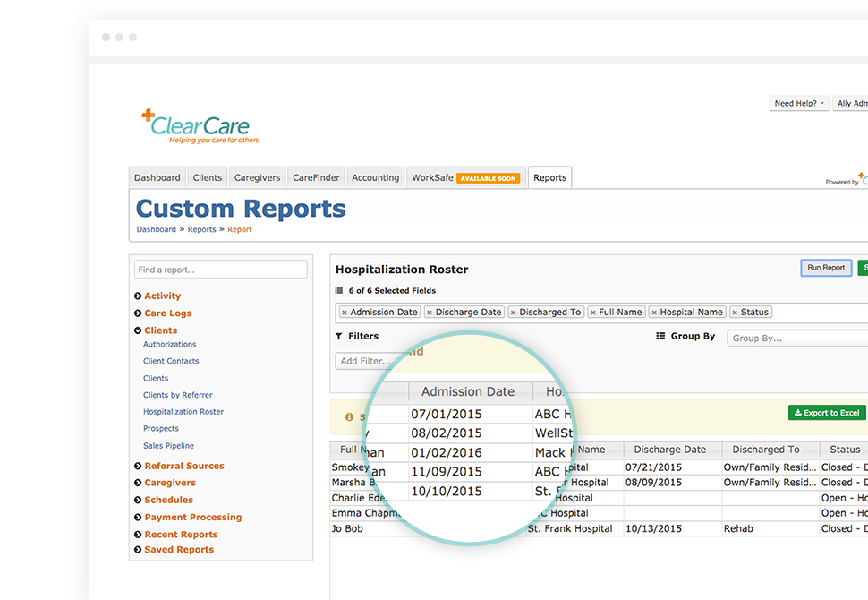Click the 10/13/2015 discharge date cell
This screenshot has height=600, width=868.
pos(653,528)
